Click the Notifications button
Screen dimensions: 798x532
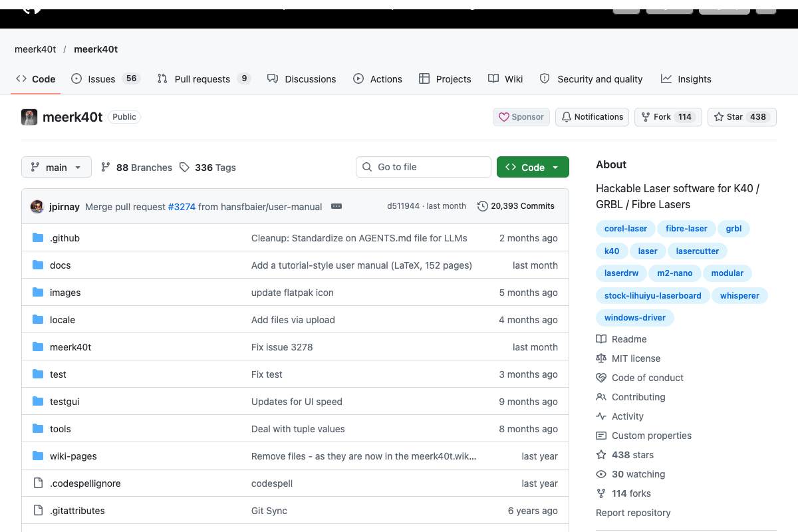click(593, 117)
